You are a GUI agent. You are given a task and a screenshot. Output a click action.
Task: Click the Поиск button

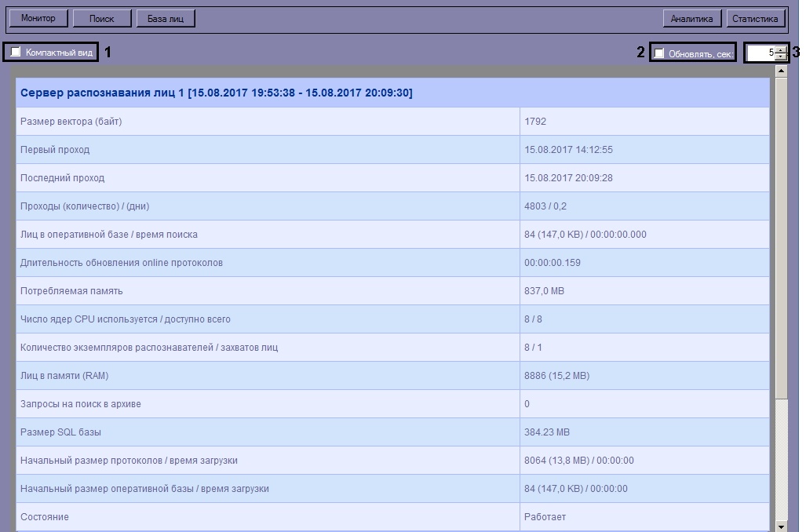pos(101,18)
